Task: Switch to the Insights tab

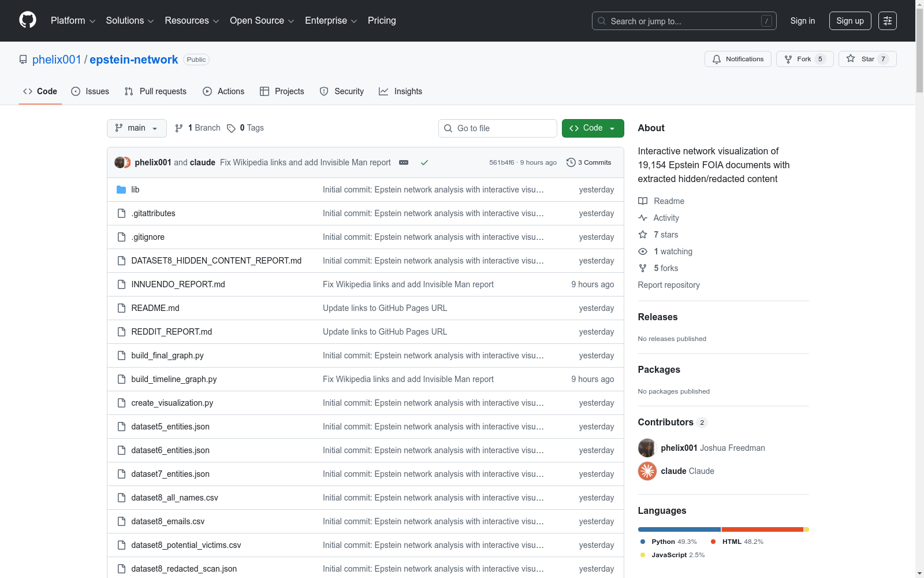Action: click(x=400, y=91)
